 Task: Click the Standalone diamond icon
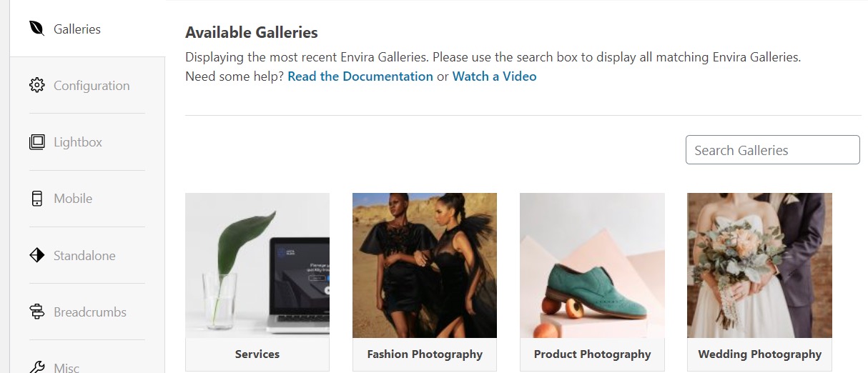coord(36,255)
